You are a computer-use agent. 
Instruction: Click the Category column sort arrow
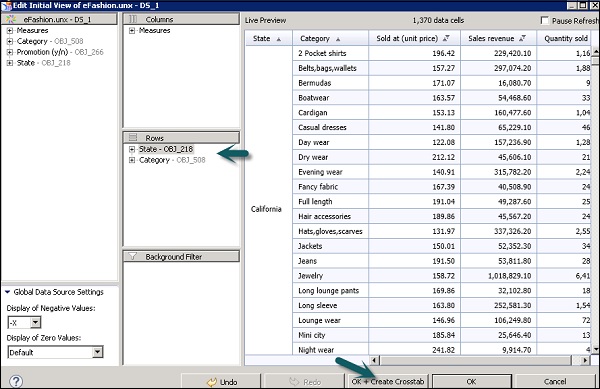[x=338, y=39]
